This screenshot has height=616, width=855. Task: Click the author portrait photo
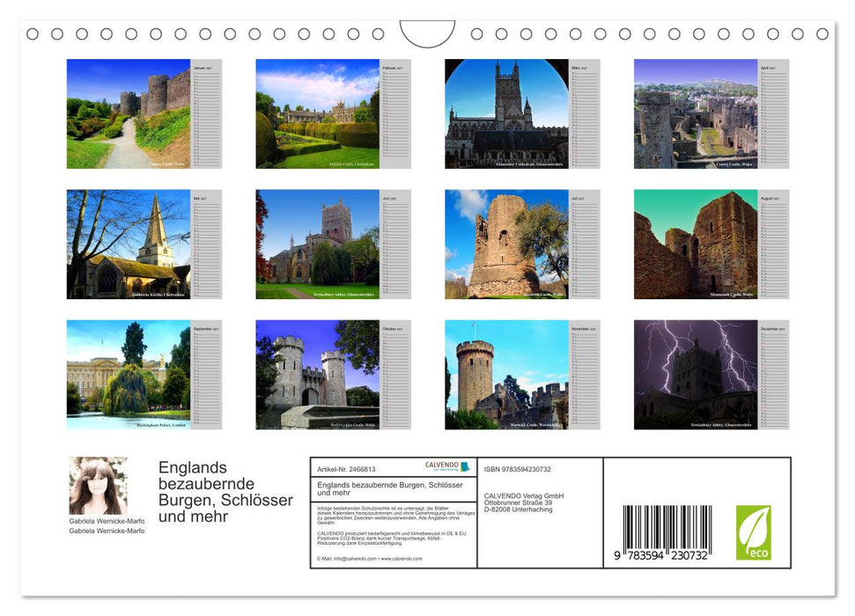tap(98, 486)
